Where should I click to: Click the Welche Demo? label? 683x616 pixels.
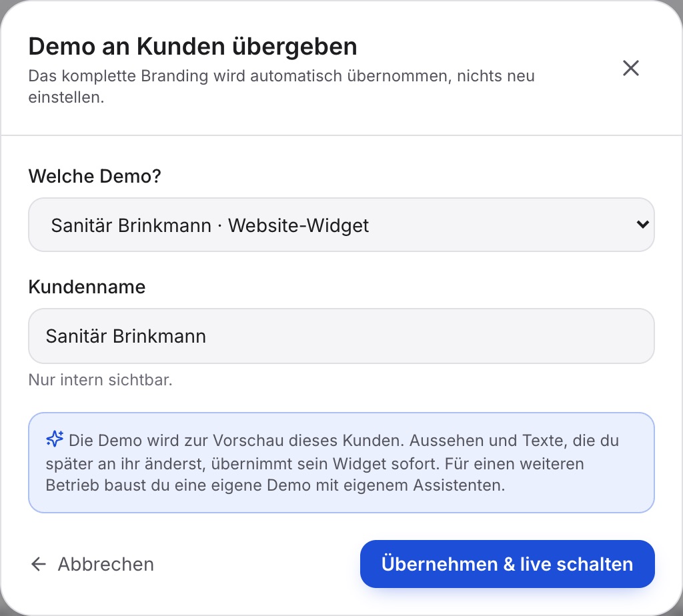(95, 176)
